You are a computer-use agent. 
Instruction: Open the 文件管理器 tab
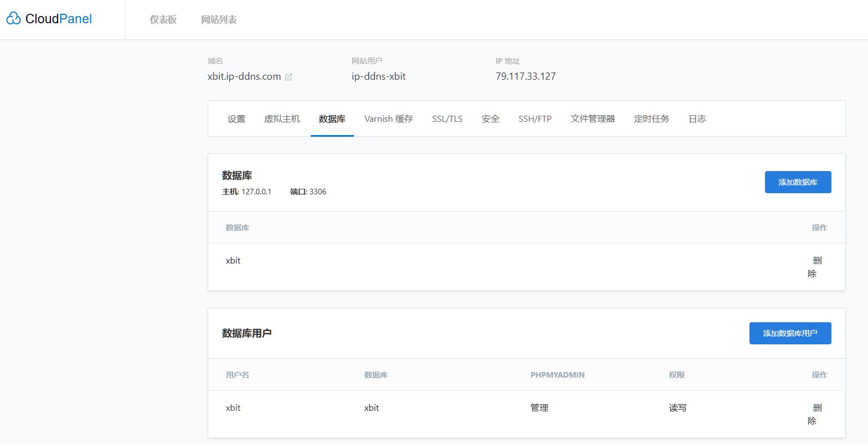coord(593,118)
